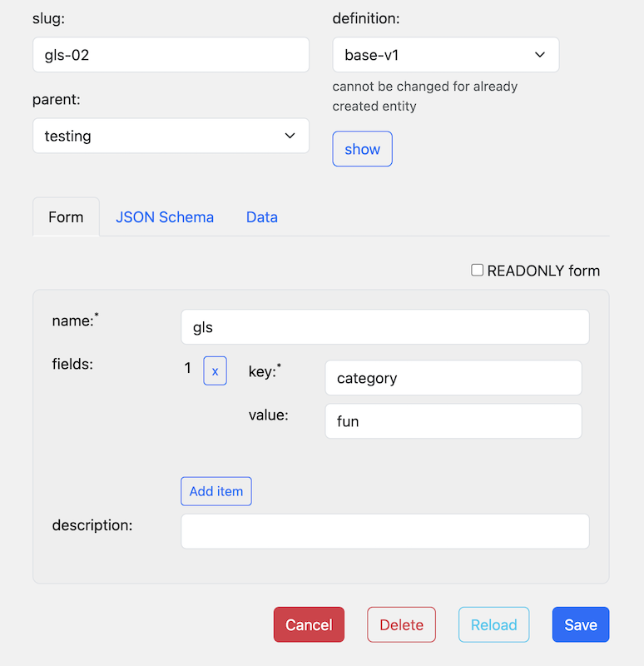Go to the Data tab

point(261,217)
